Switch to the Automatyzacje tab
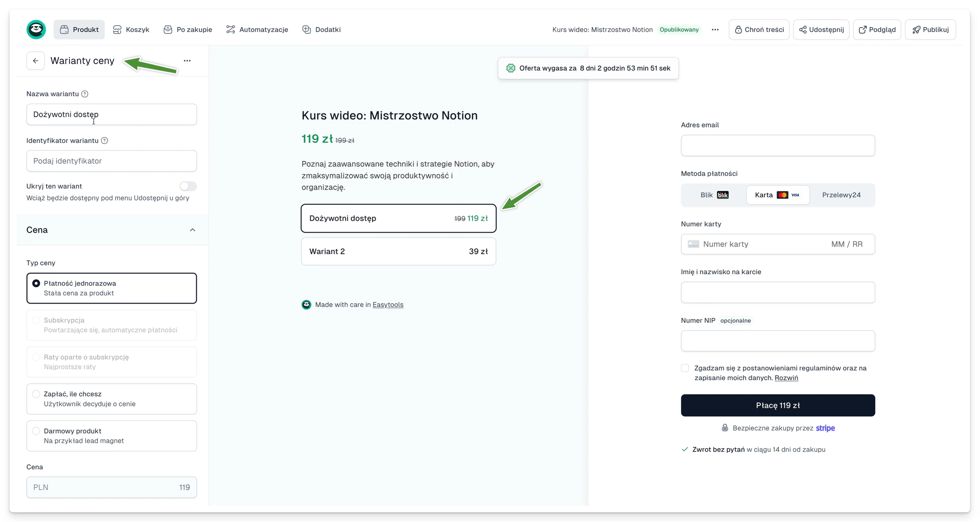Screen dimensions: 980x522 click(257, 29)
